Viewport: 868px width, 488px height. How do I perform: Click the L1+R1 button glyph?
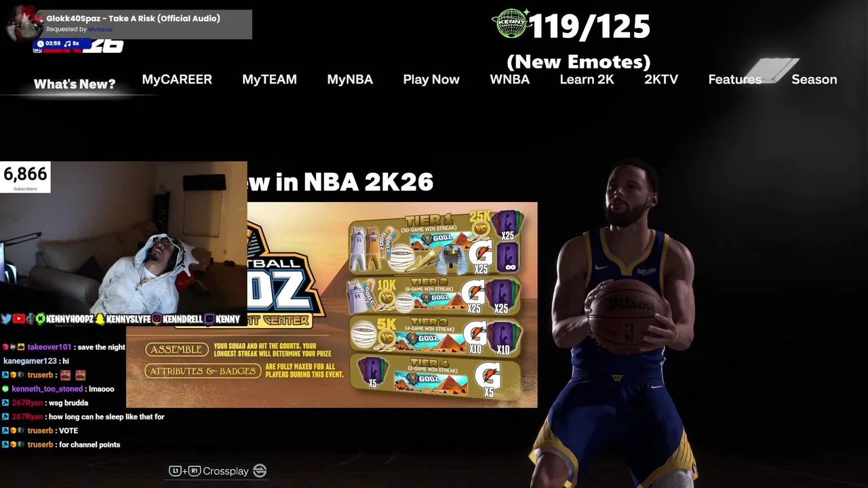(184, 471)
